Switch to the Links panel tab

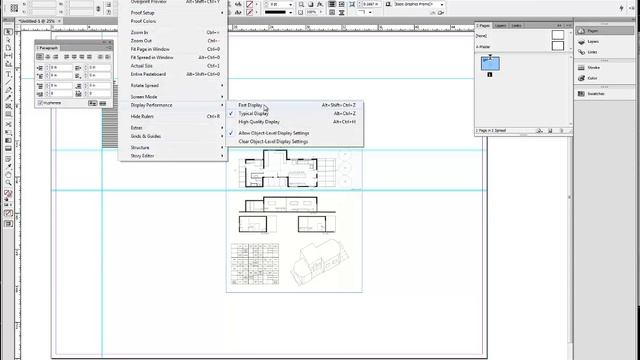coord(516,25)
